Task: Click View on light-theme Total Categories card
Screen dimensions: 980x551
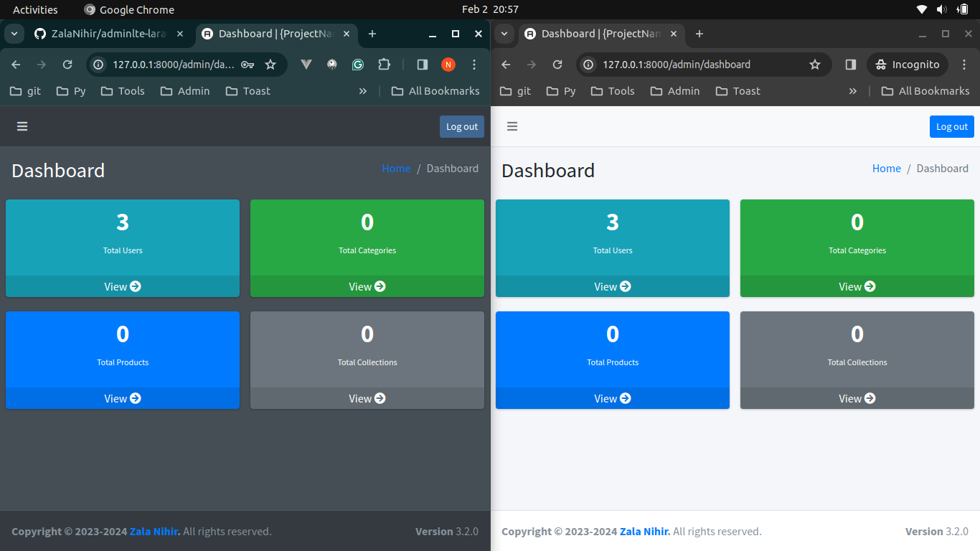Action: coord(857,286)
